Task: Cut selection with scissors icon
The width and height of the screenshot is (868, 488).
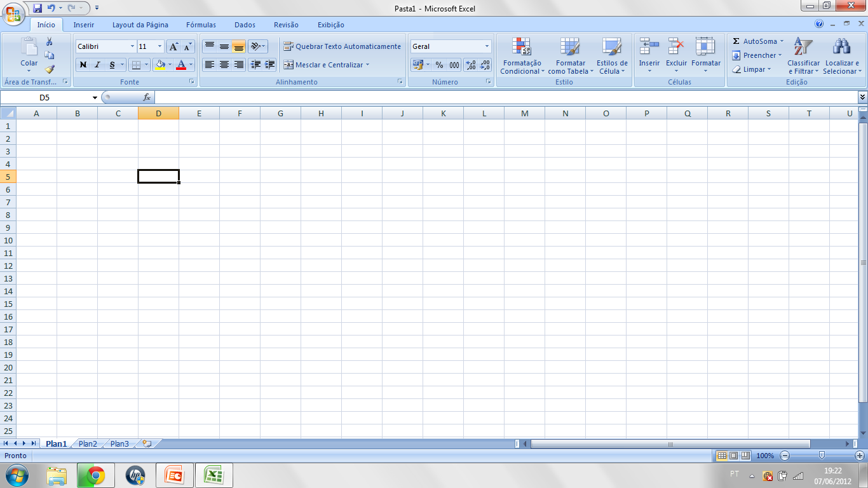Action: [49, 42]
